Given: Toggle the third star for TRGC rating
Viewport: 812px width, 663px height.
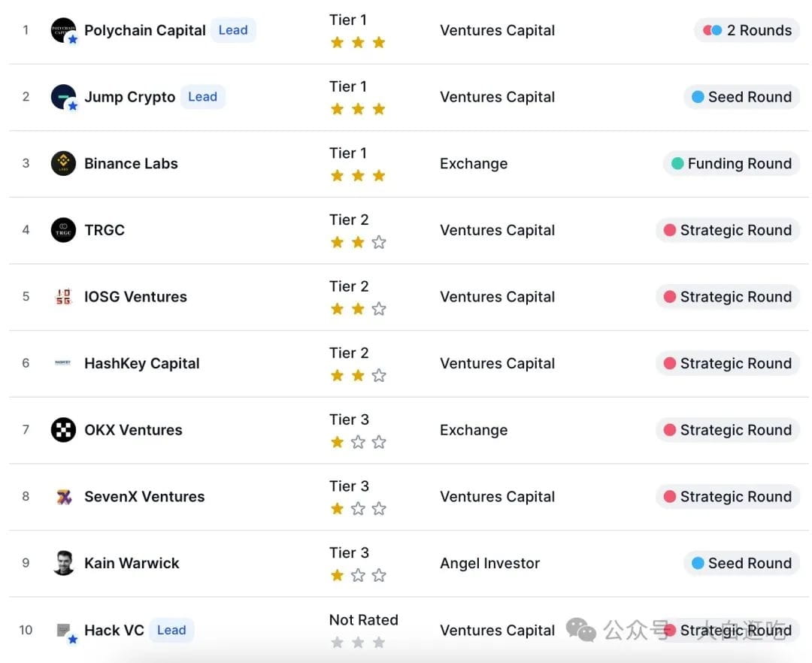Looking at the screenshot, I should 380,242.
